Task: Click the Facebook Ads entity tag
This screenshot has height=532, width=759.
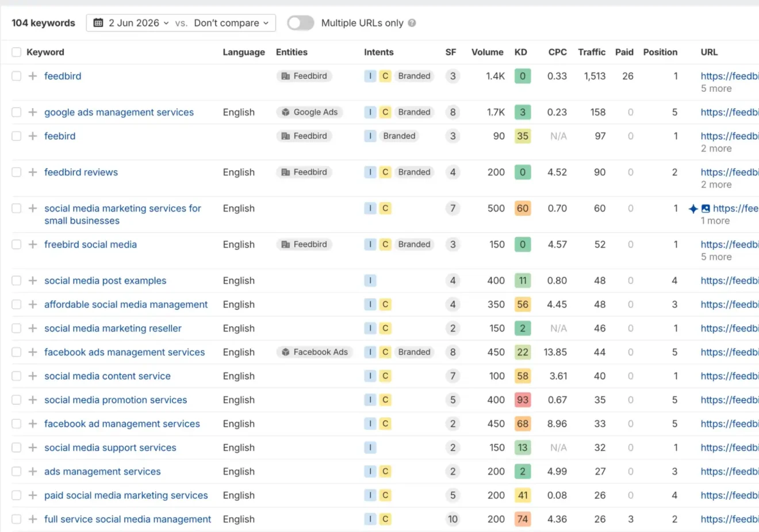Action: (315, 352)
